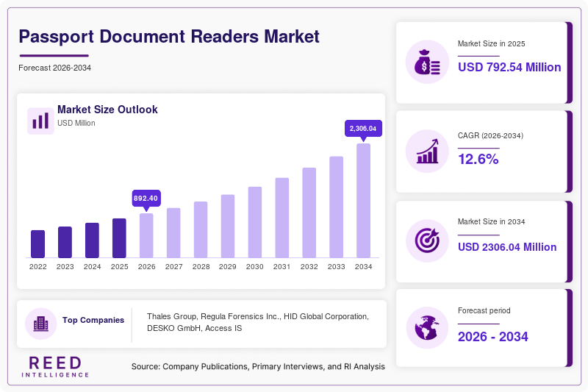The height and width of the screenshot is (392, 588).
Task: Select the 2031 bar in the chart
Action: click(282, 218)
